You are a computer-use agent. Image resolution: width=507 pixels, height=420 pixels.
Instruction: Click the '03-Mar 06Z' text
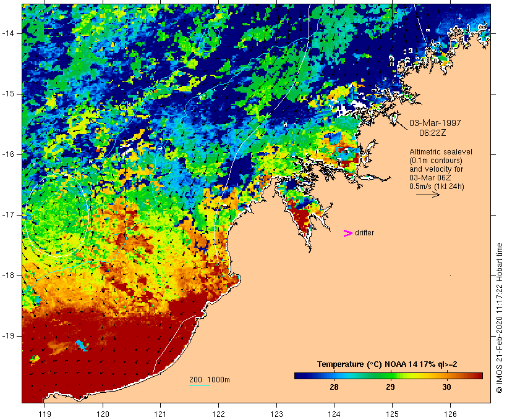point(430,178)
